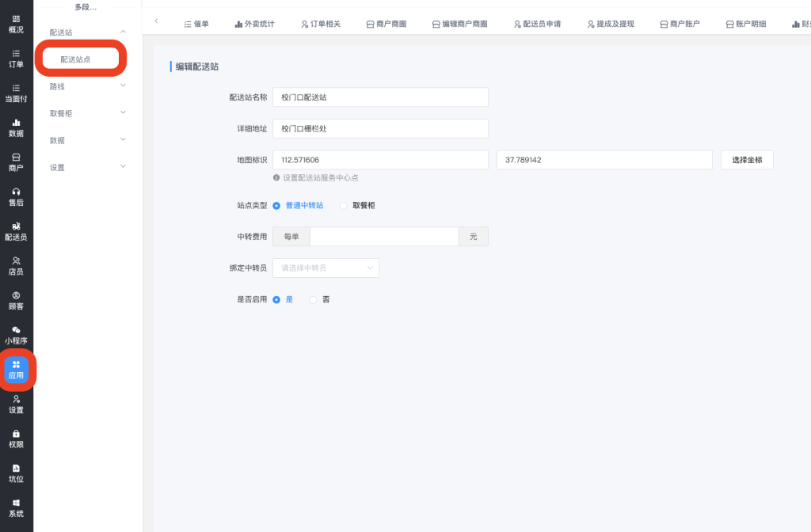
Task: Select the 取餐柜 station type radio
Action: tap(344, 206)
